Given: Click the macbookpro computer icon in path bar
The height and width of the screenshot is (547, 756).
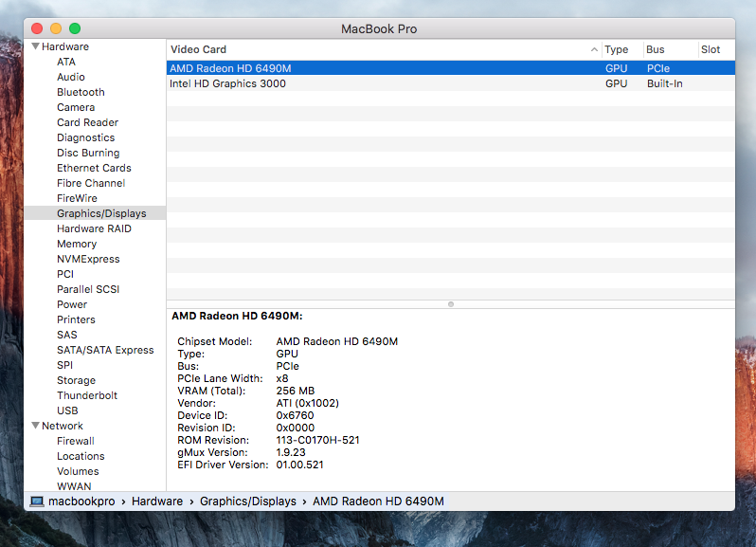Looking at the screenshot, I should tap(37, 501).
